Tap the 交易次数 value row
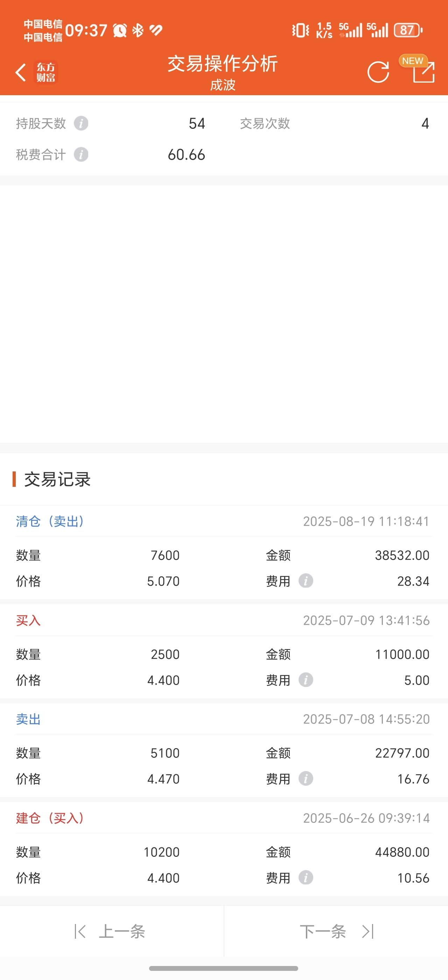 (x=335, y=123)
